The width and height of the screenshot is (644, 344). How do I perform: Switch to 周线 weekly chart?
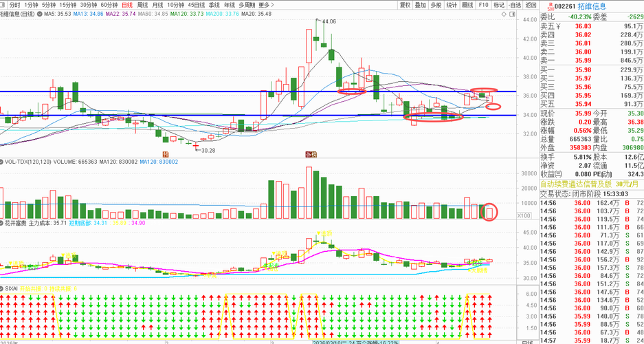pyautogui.click(x=142, y=5)
